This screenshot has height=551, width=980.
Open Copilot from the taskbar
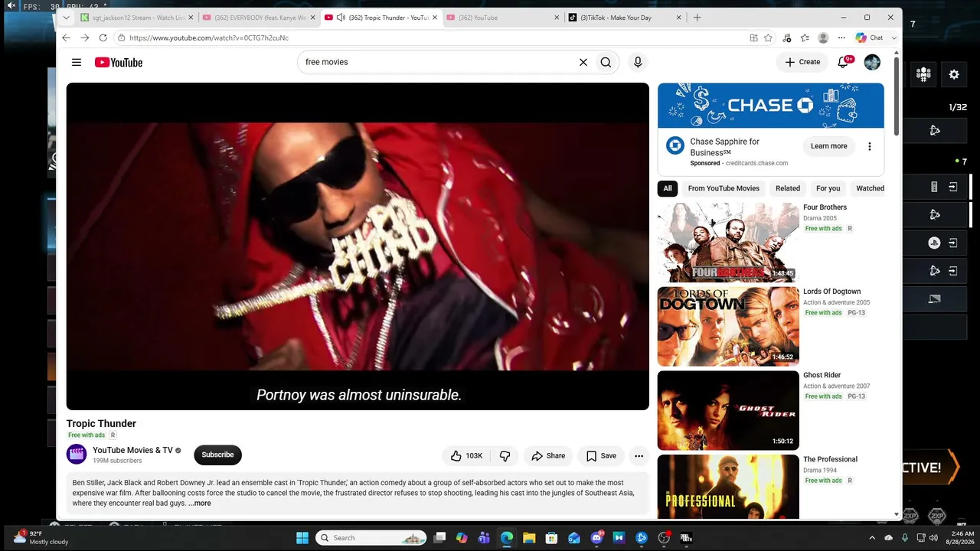(x=462, y=538)
